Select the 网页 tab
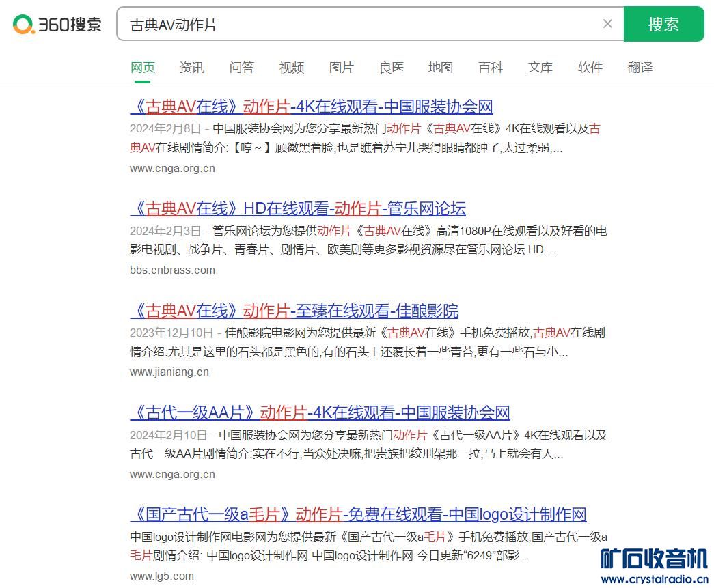 (143, 68)
